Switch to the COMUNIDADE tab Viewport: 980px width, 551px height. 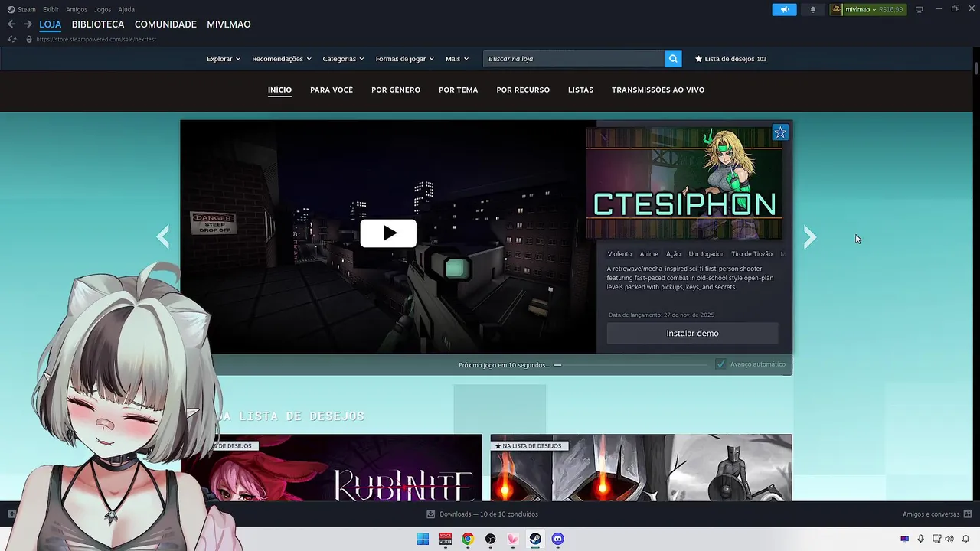tap(165, 24)
